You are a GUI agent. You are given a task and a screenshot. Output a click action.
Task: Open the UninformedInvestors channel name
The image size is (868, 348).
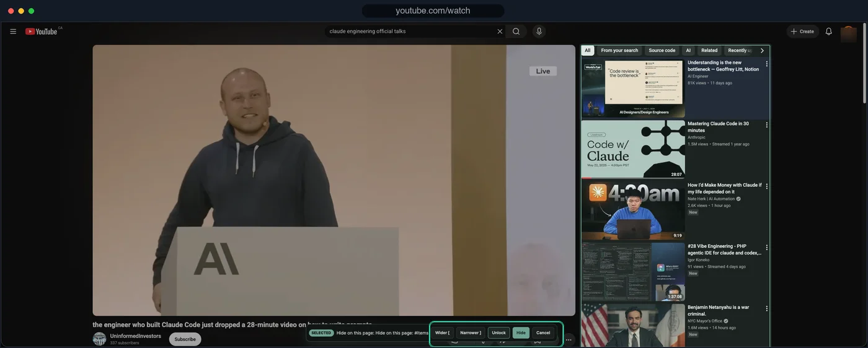click(135, 336)
